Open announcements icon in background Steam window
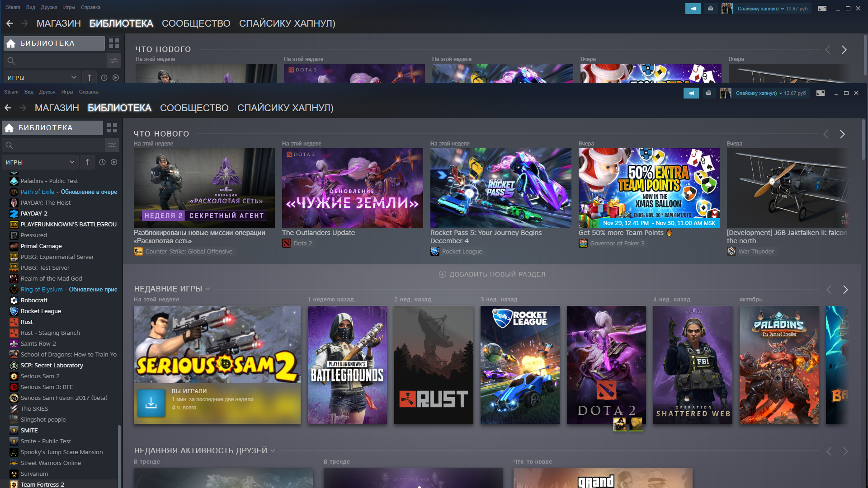Screen dimensions: 868x488 tap(693, 9)
